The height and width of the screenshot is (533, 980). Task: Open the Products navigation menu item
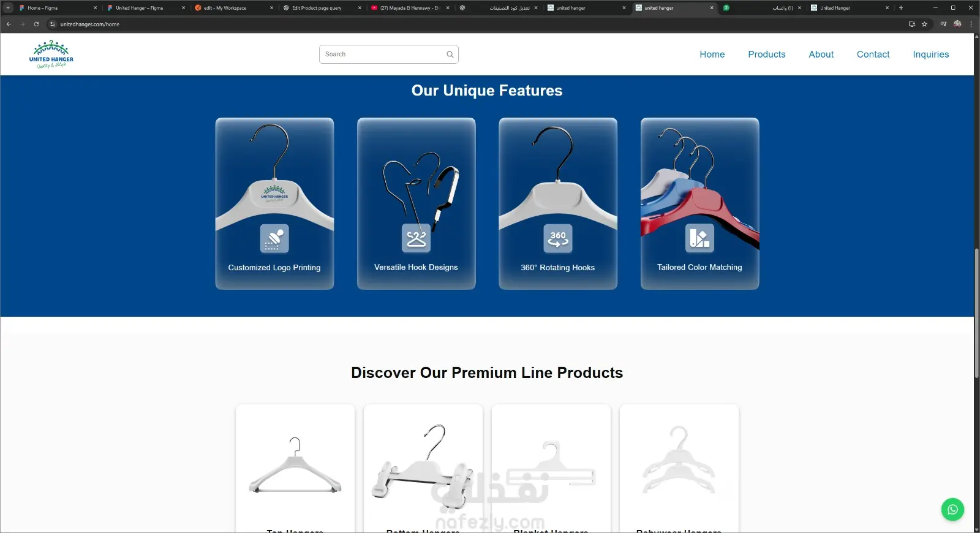click(x=766, y=55)
